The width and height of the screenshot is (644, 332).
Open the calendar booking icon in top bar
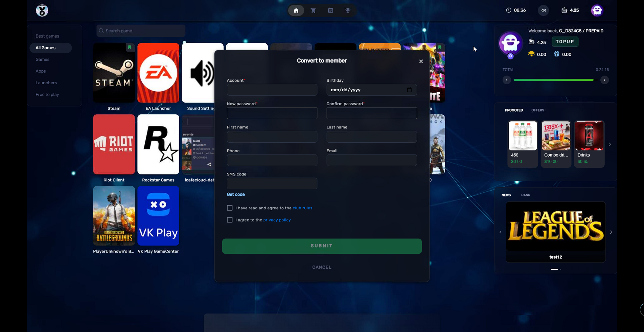point(330,10)
